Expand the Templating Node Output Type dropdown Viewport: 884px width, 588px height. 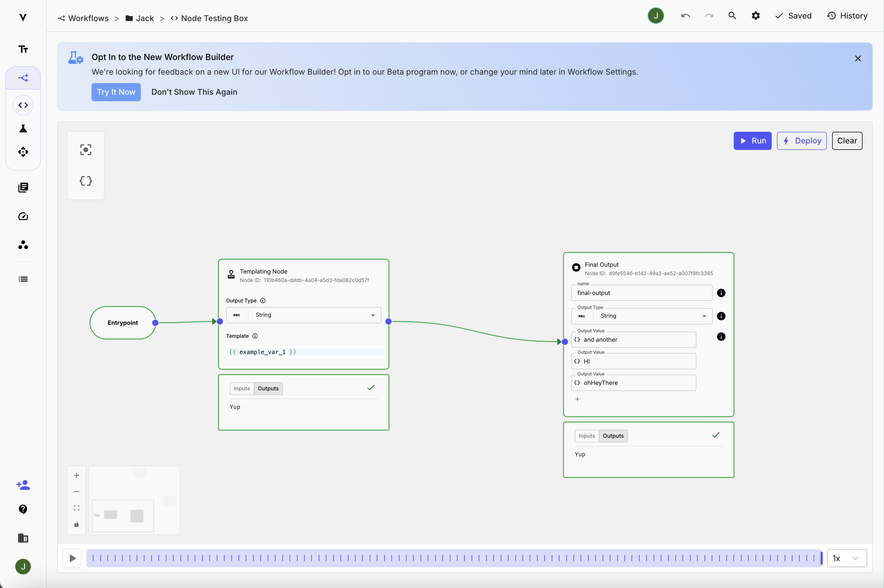(x=303, y=315)
